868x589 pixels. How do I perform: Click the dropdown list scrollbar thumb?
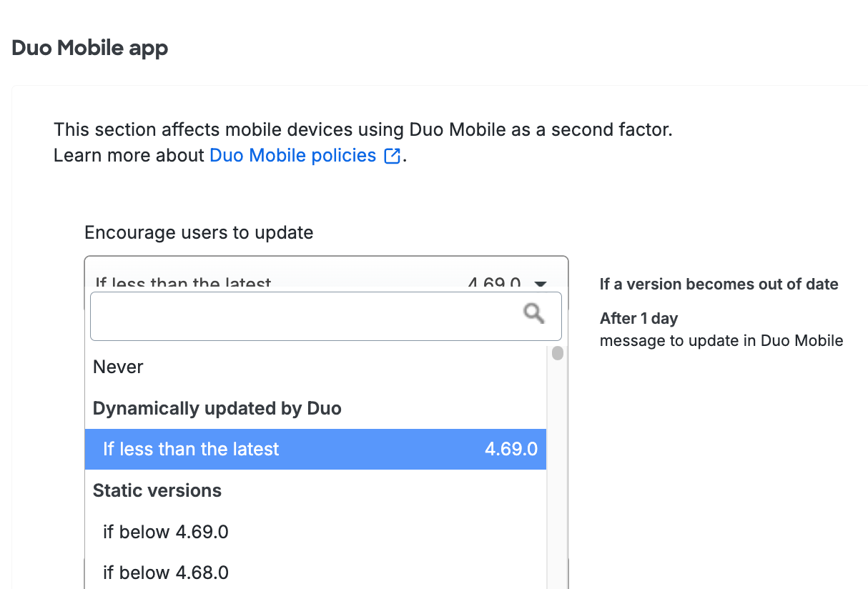pyautogui.click(x=557, y=352)
